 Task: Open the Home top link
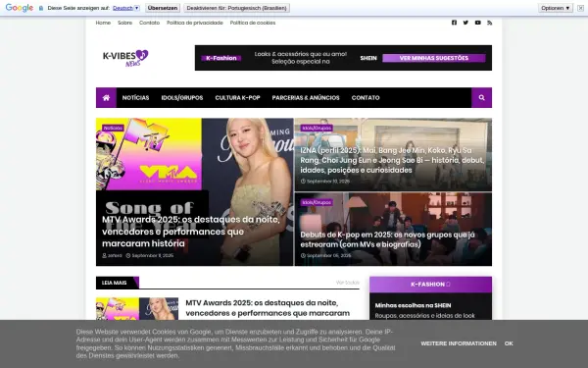click(x=103, y=23)
